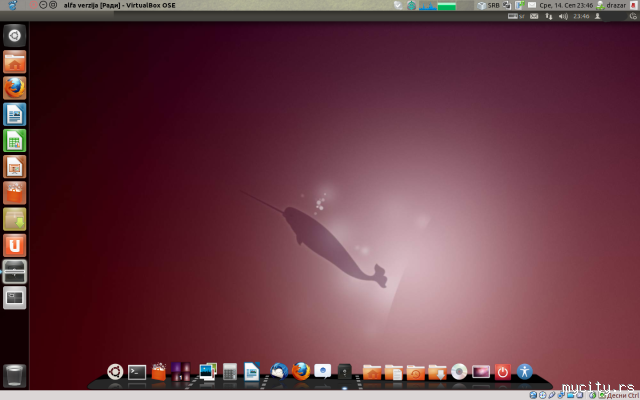Click the host teal round tray icon
Screen dimensions: 640x400
411,5
